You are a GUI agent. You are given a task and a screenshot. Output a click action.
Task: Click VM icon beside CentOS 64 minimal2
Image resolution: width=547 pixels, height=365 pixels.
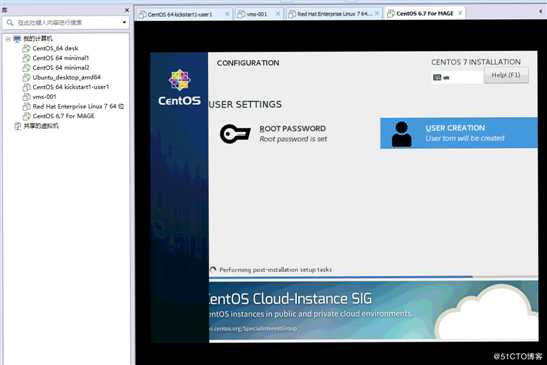point(26,68)
